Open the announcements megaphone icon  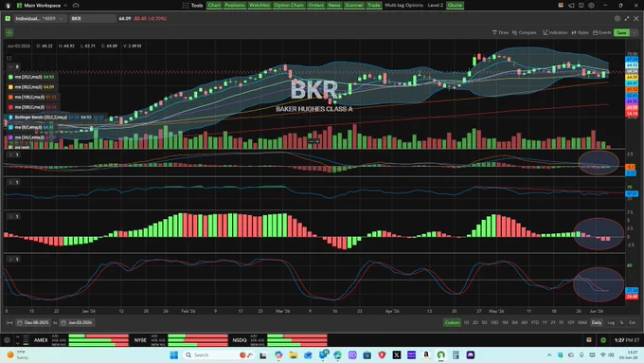pyautogui.click(x=571, y=6)
